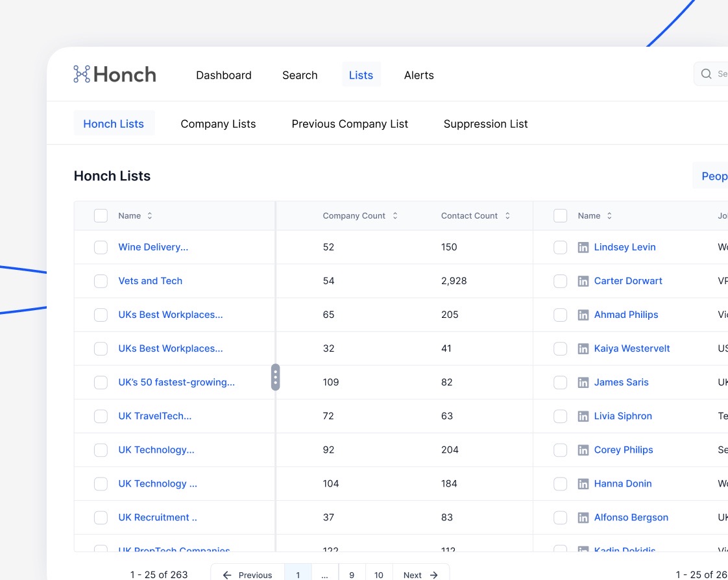This screenshot has width=728, height=580.
Task: Click the Honch logo icon
Action: (82, 75)
